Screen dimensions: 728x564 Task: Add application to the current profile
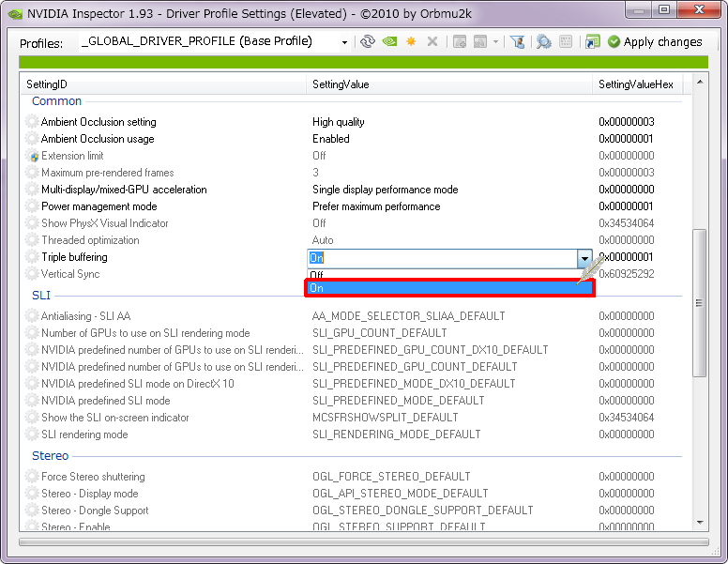[460, 42]
